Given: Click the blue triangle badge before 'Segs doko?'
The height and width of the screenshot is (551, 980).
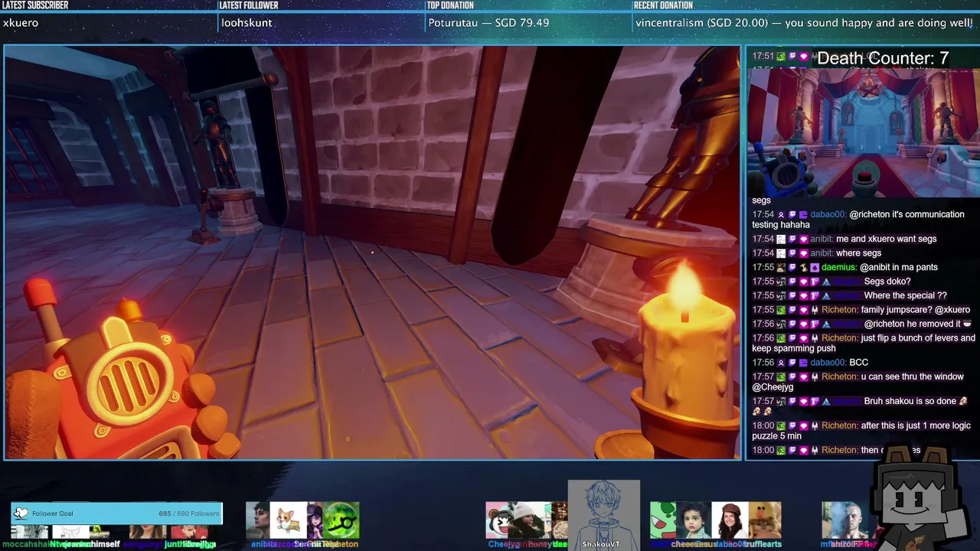Looking at the screenshot, I should click(x=825, y=282).
